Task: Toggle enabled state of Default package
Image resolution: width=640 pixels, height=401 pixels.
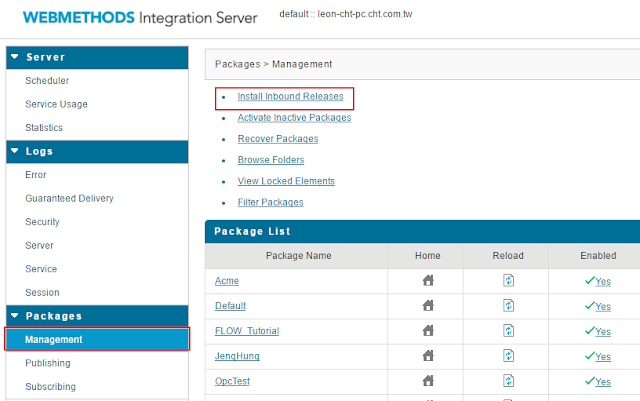Action: (602, 306)
